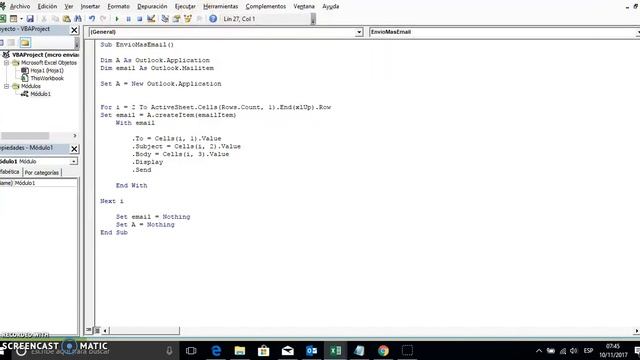Open the Object Browser toolbar icon
The image size is (640, 360).
(188, 19)
